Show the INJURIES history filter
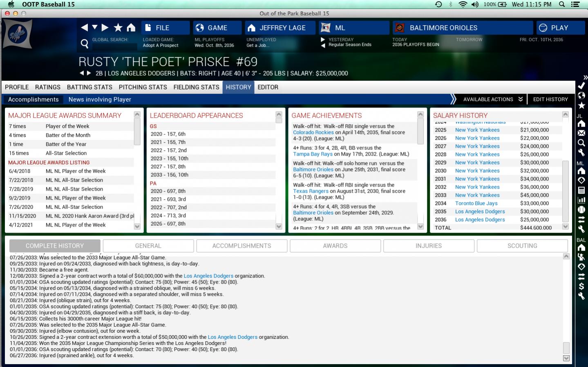This screenshot has height=367, width=588. pyautogui.click(x=429, y=246)
